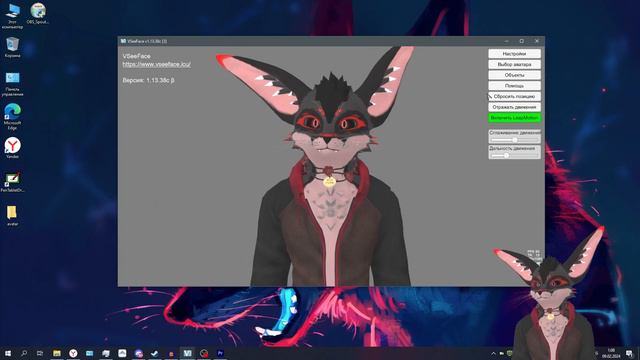Viewport: 640px width, 360px height.
Task: Select the Панель управления desktop icon
Action: (12, 84)
